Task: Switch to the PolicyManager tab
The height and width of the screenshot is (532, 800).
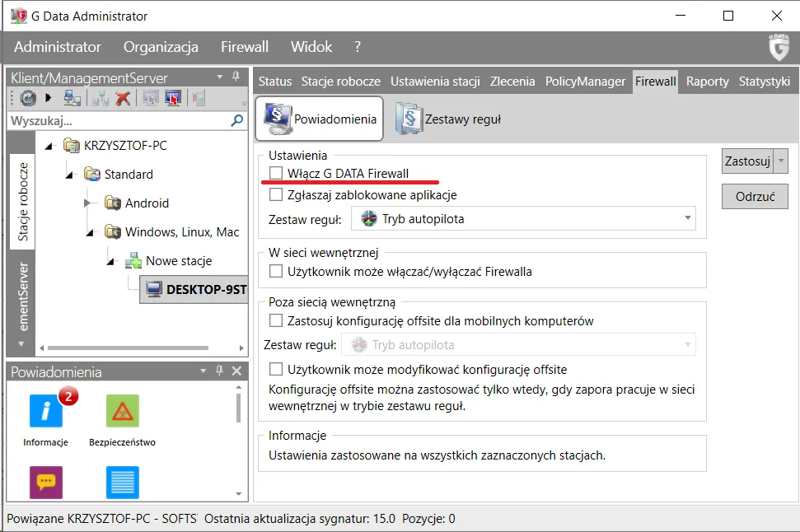Action: (x=585, y=82)
